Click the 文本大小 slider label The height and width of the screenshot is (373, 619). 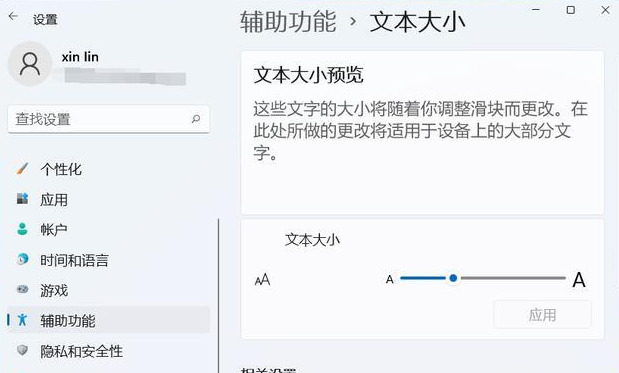312,240
